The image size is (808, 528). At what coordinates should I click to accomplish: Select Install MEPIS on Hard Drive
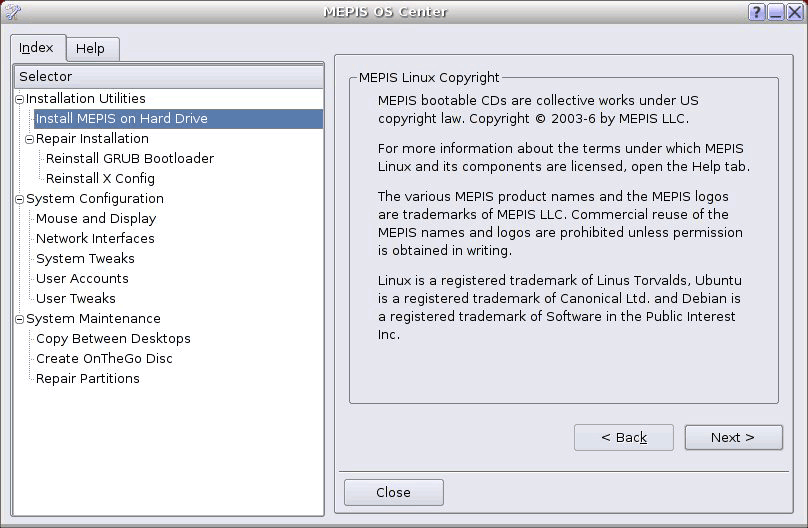click(x=178, y=118)
